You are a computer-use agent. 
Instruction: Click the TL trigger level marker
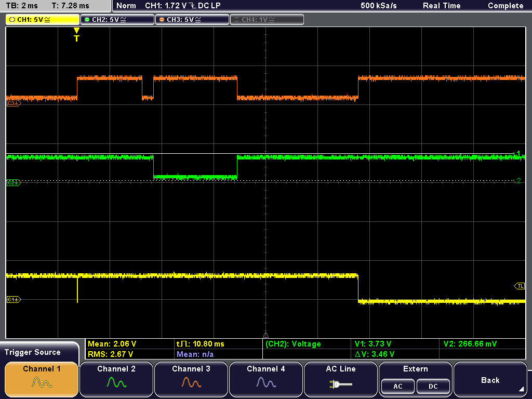(519, 286)
